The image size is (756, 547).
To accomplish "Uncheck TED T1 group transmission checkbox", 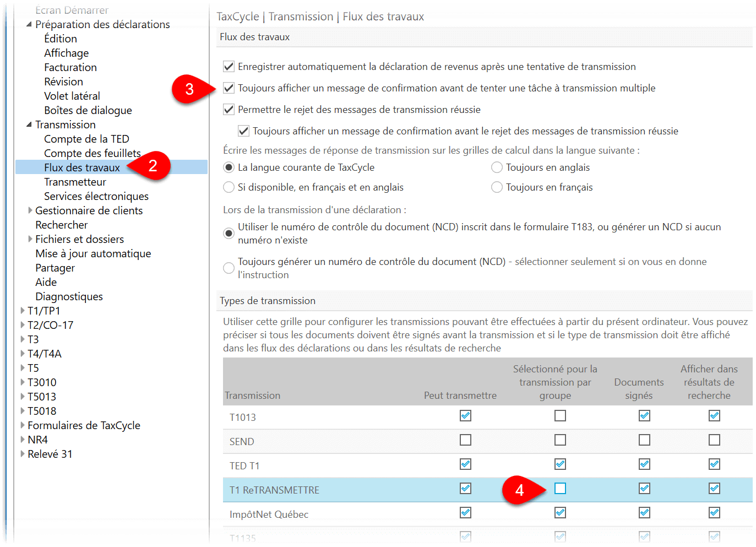I will pyautogui.click(x=560, y=464).
